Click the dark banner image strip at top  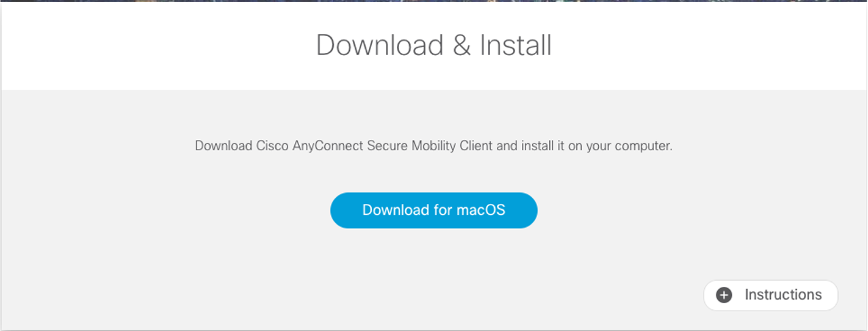434,1
